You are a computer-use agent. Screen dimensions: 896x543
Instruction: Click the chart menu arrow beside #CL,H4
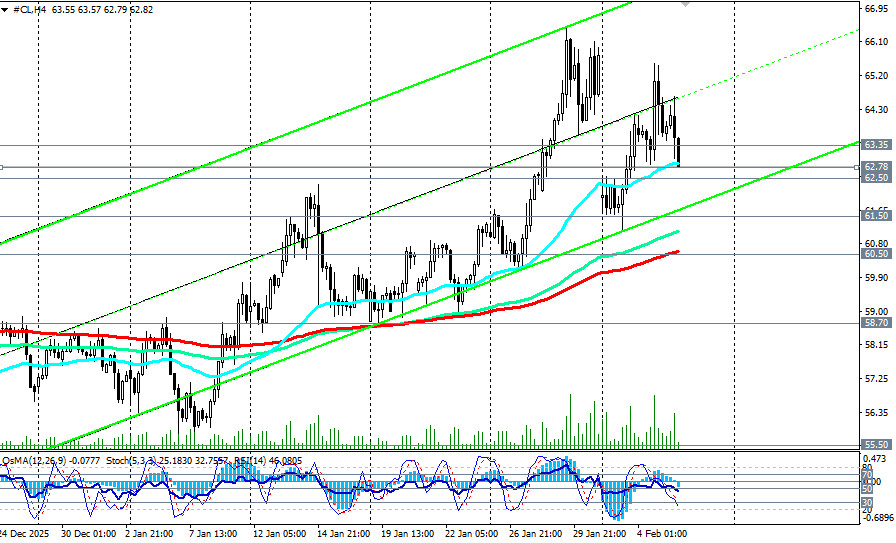pos(6,9)
